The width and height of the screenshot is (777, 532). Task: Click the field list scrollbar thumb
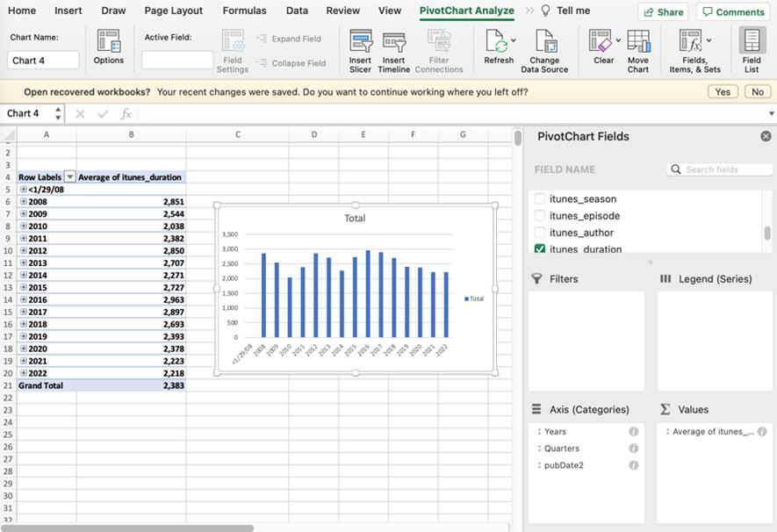767,233
